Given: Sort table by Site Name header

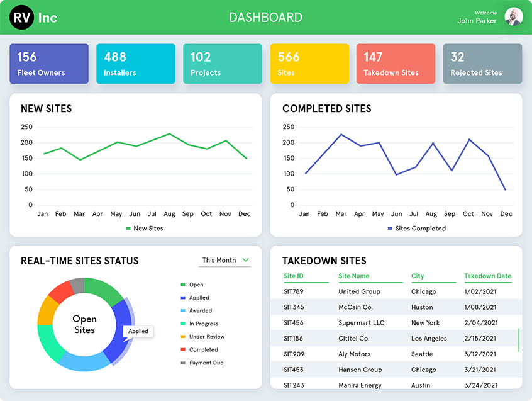Looking at the screenshot, I should tap(354, 276).
